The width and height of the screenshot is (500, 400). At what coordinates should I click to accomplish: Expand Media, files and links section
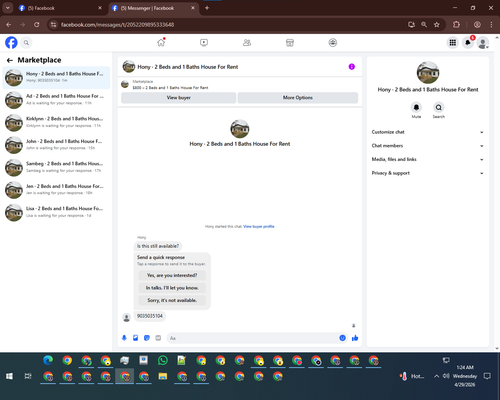pos(428,159)
